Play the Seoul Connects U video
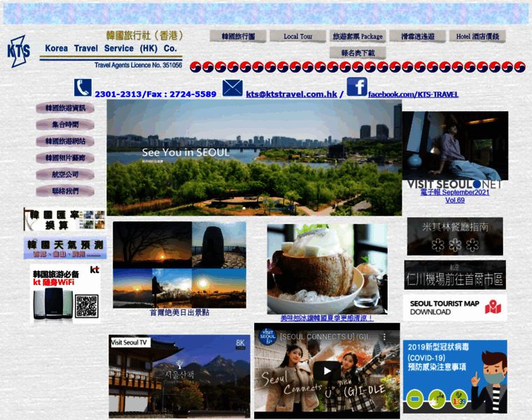The image size is (532, 420). click(327, 371)
